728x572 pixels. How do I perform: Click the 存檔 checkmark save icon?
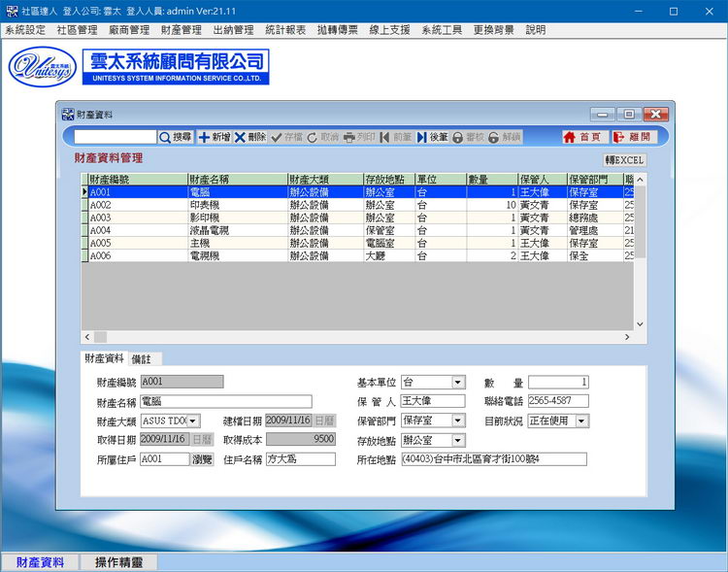tap(286, 138)
